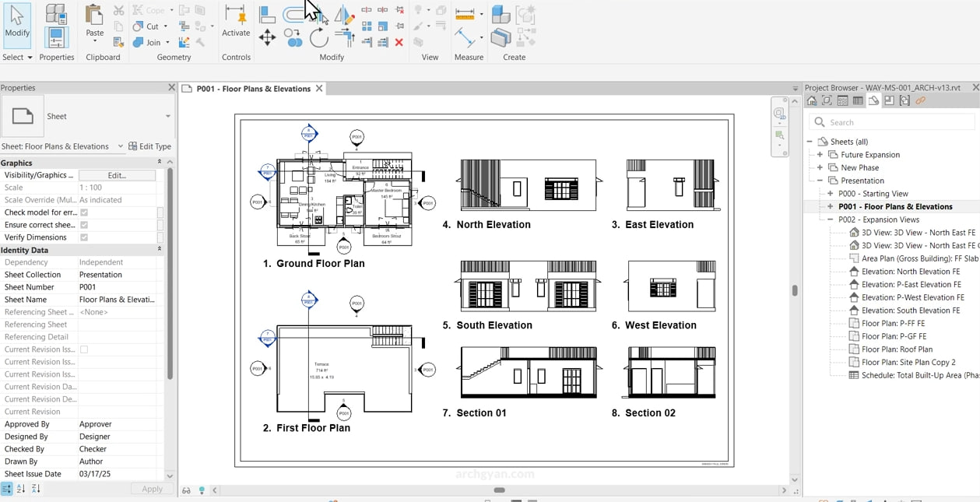Uncheck the Verify Dimensions checkbox
Viewport: 980px width, 502px height.
pyautogui.click(x=84, y=237)
